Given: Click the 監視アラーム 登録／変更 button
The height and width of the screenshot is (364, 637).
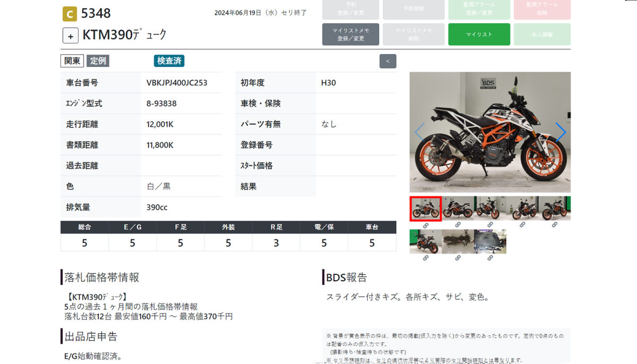Looking at the screenshot, I should point(479,8).
